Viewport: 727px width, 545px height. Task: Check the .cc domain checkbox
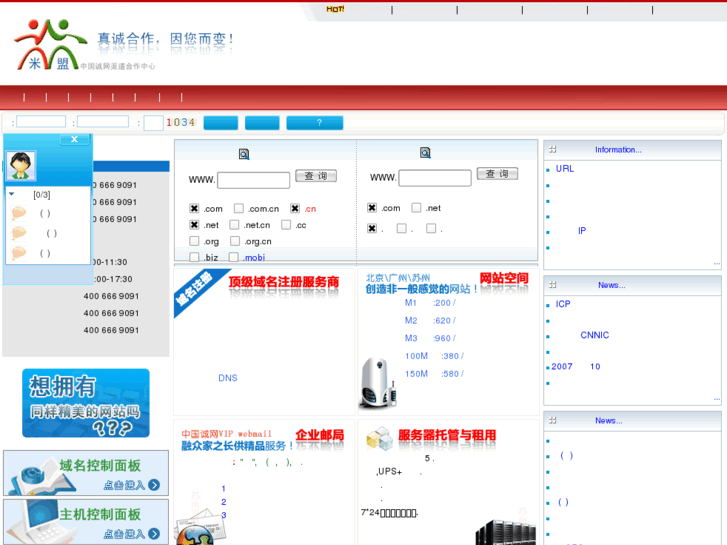pos(286,224)
